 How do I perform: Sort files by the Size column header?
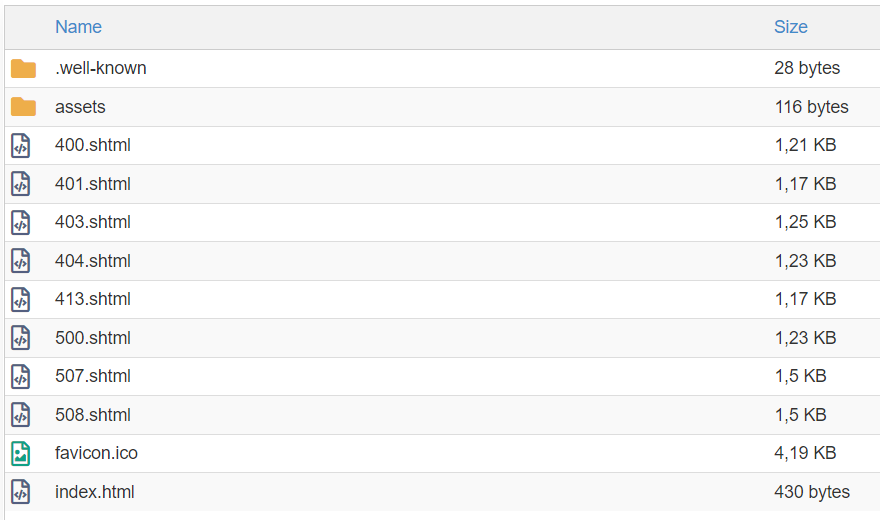click(x=791, y=27)
